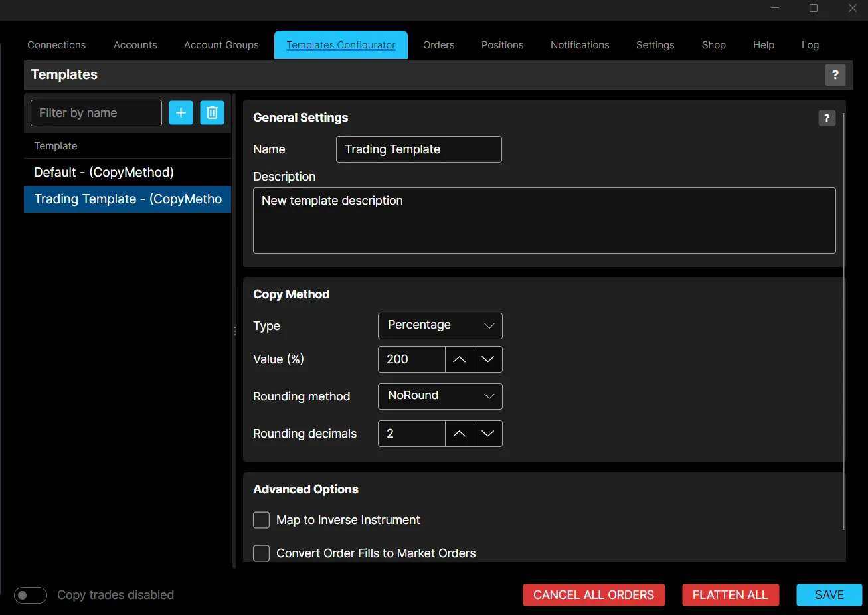Viewport: 868px width, 615px height.
Task: Open the Positions tab
Action: point(503,45)
